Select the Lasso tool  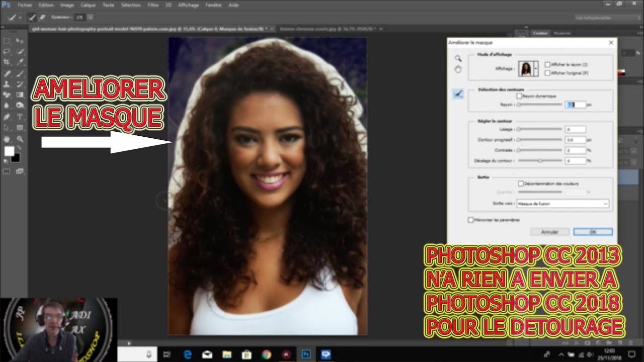[x=7, y=51]
